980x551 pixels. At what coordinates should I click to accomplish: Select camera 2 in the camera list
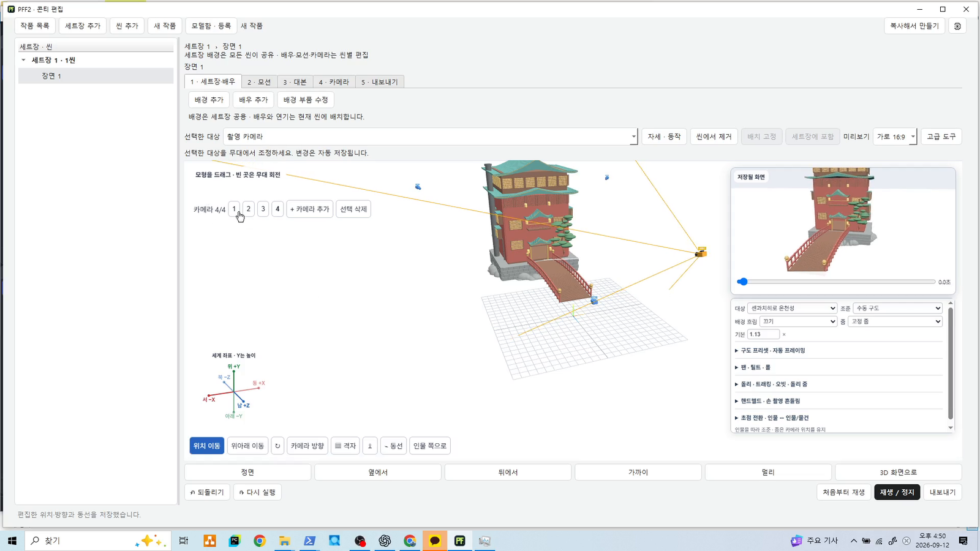tap(249, 209)
